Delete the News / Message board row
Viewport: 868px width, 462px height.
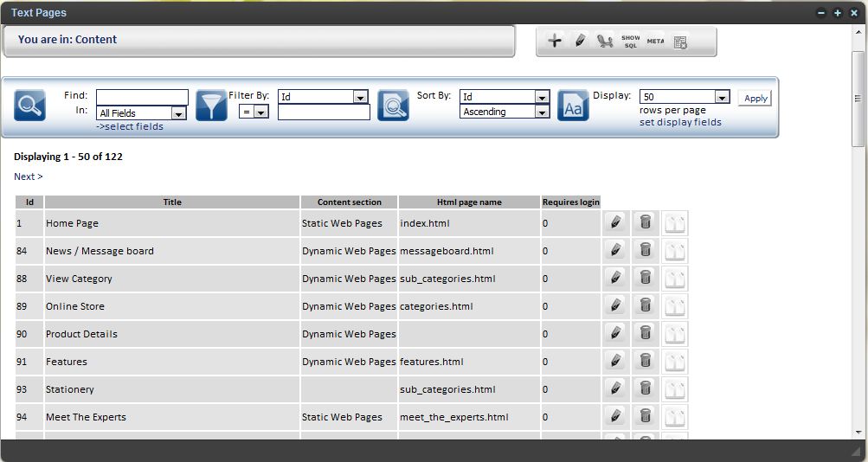(x=645, y=251)
